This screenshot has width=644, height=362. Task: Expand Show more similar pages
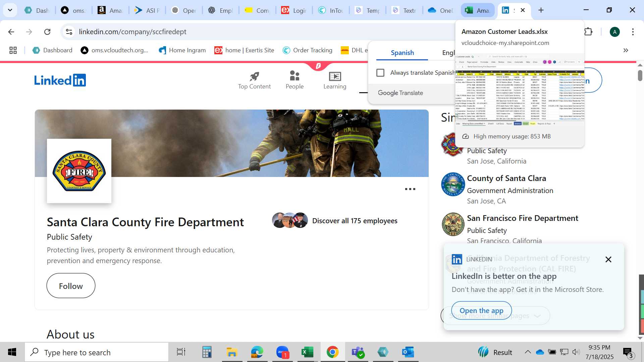pyautogui.click(x=495, y=316)
